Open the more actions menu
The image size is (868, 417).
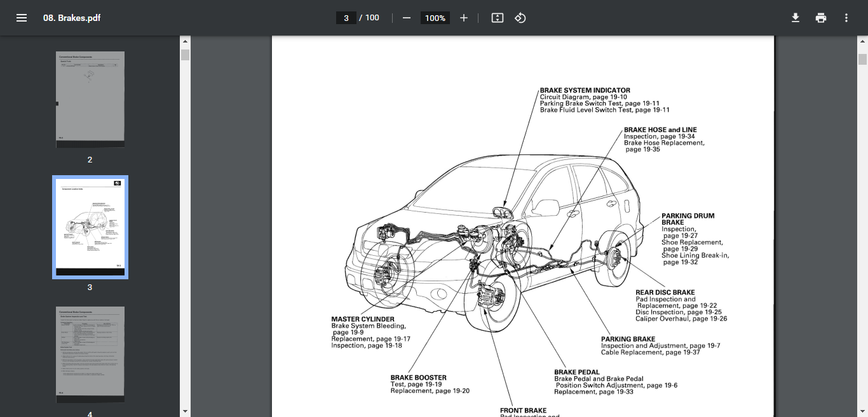[846, 18]
